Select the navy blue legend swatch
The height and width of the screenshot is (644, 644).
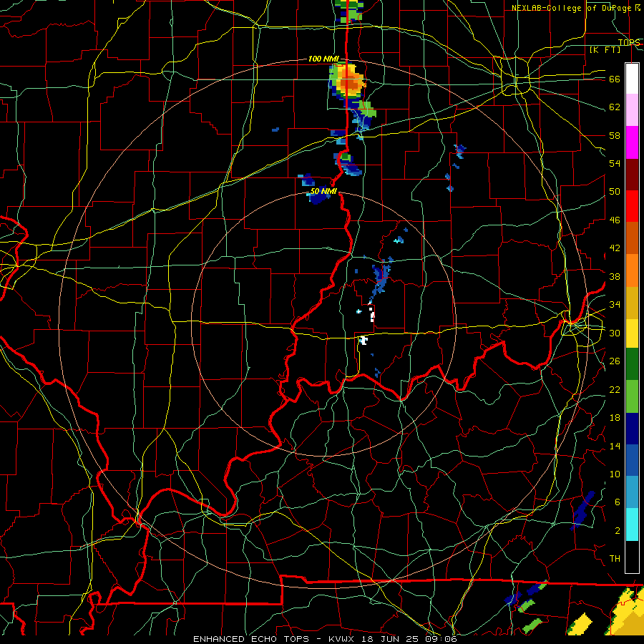coord(632,429)
